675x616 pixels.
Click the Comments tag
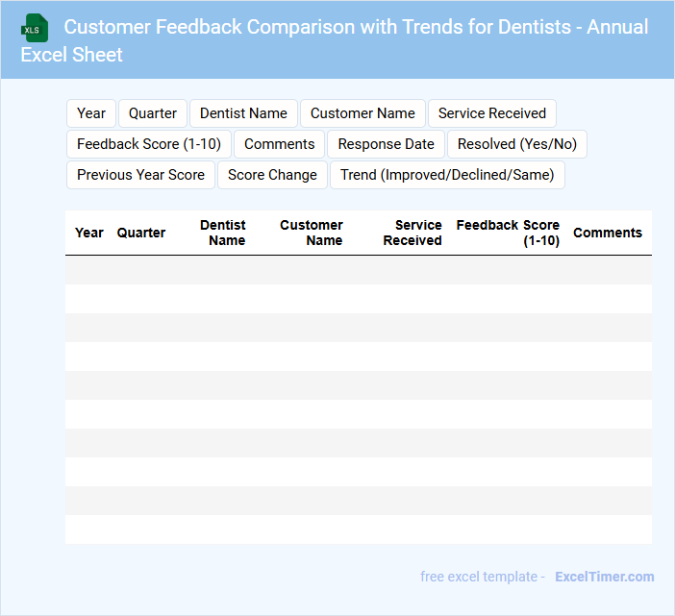tap(279, 144)
